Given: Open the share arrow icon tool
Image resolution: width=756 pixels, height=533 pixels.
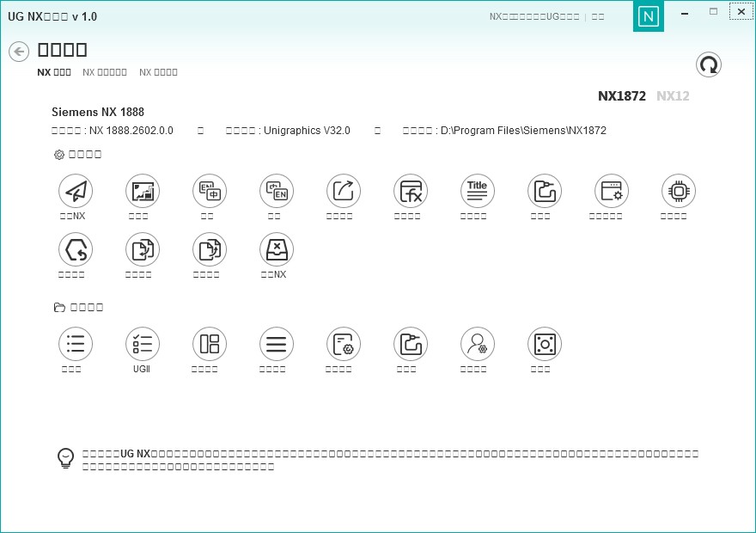Looking at the screenshot, I should [x=344, y=191].
